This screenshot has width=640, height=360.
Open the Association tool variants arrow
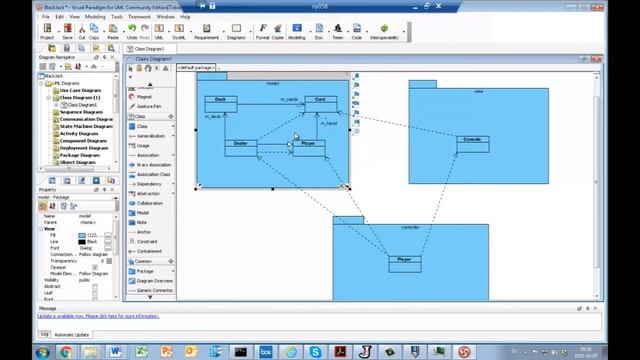[x=173, y=155]
